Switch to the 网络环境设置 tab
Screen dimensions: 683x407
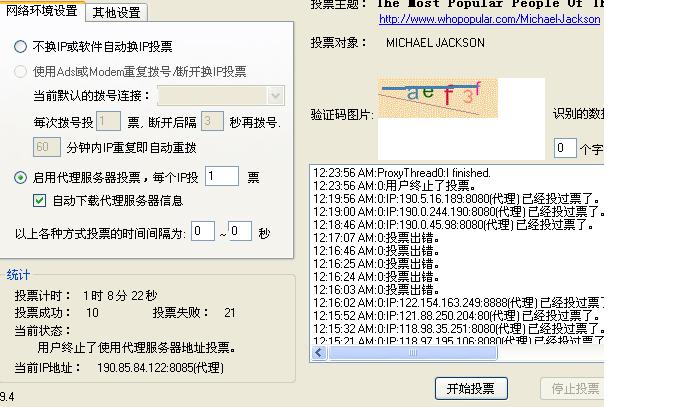click(x=42, y=12)
